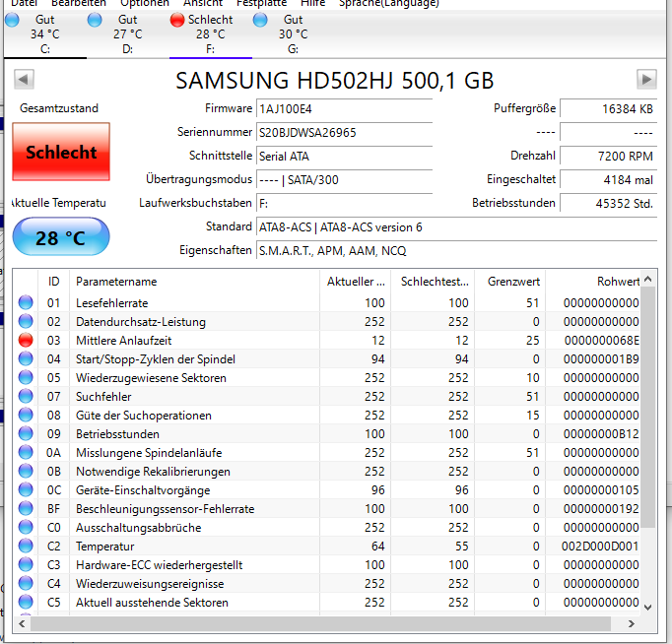672x644 pixels.
Task: Click the red Schlecht health status button
Action: click(61, 152)
